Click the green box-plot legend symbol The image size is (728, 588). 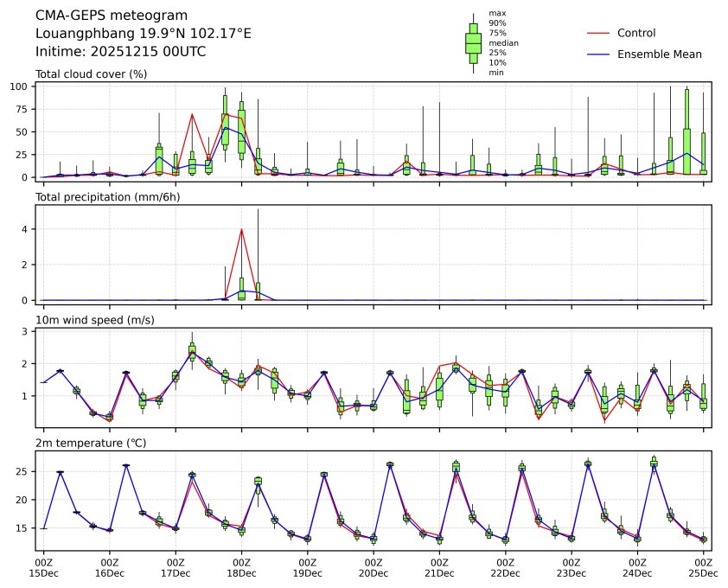pyautogui.click(x=473, y=42)
